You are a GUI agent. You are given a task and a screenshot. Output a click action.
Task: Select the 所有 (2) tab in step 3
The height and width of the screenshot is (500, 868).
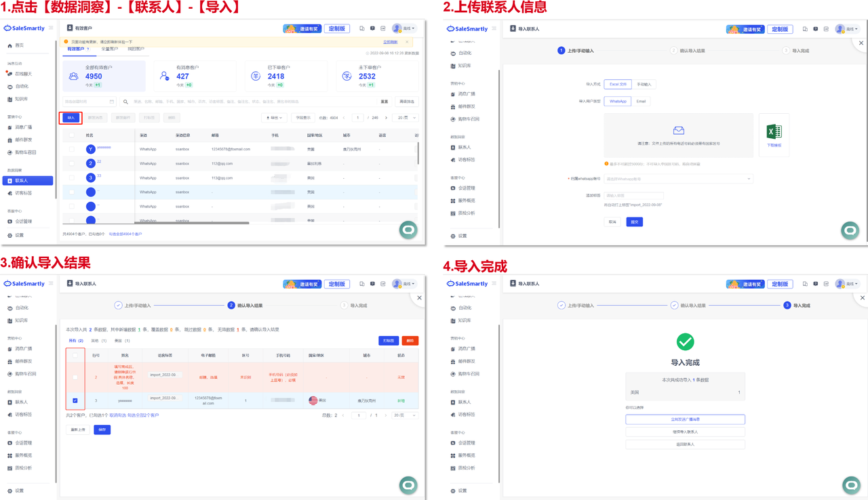[76, 341]
